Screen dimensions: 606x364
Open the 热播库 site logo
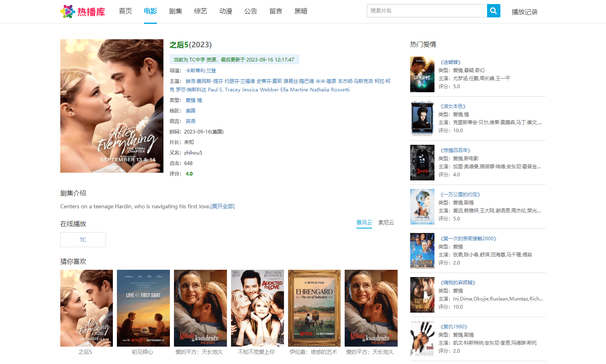pyautogui.click(x=83, y=11)
